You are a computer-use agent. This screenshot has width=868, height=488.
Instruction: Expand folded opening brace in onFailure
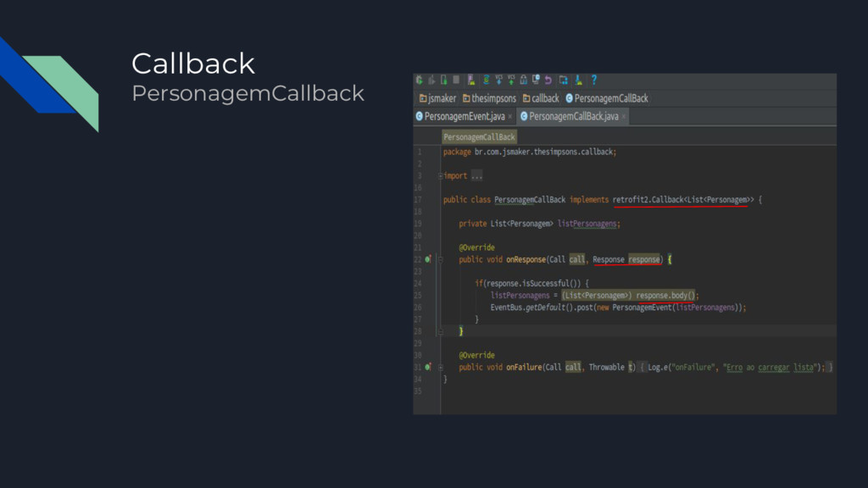(x=643, y=368)
